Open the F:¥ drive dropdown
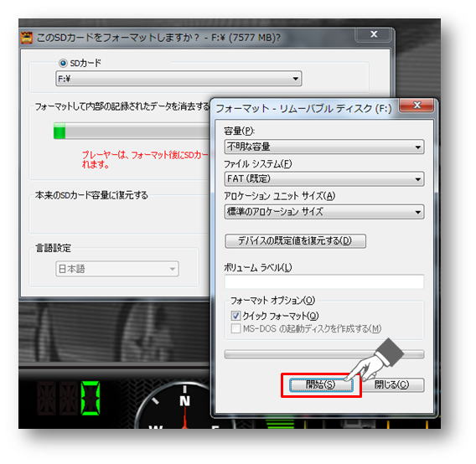The image size is (476, 464). point(178,79)
